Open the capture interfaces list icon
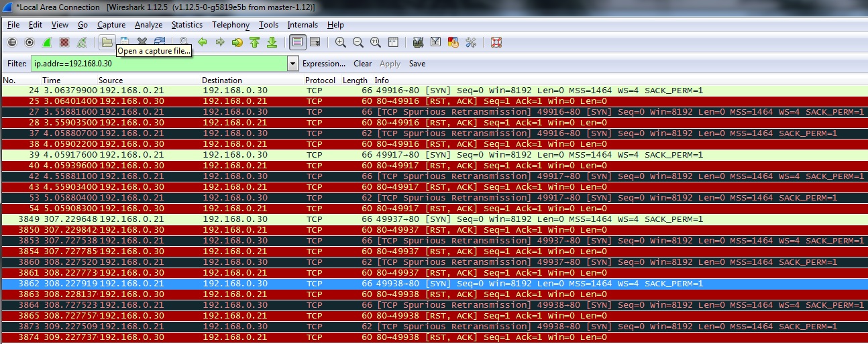Screen dimensions: 868x344 (x=12, y=42)
